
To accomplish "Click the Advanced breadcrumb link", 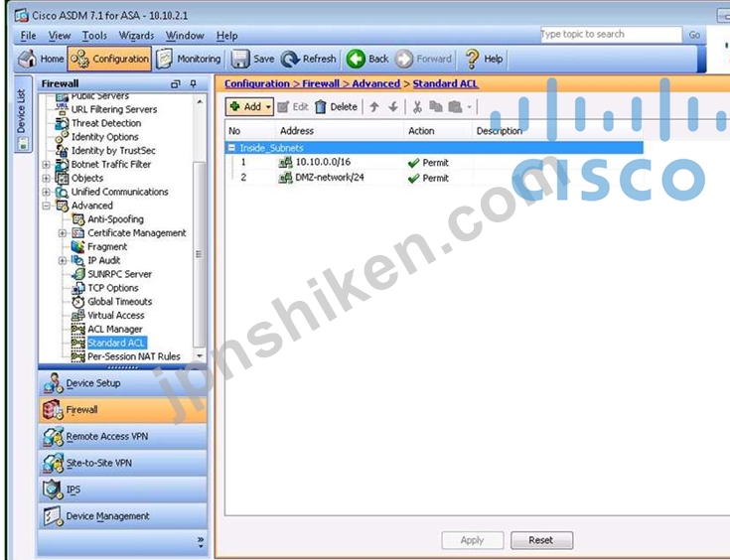I will pos(375,83).
